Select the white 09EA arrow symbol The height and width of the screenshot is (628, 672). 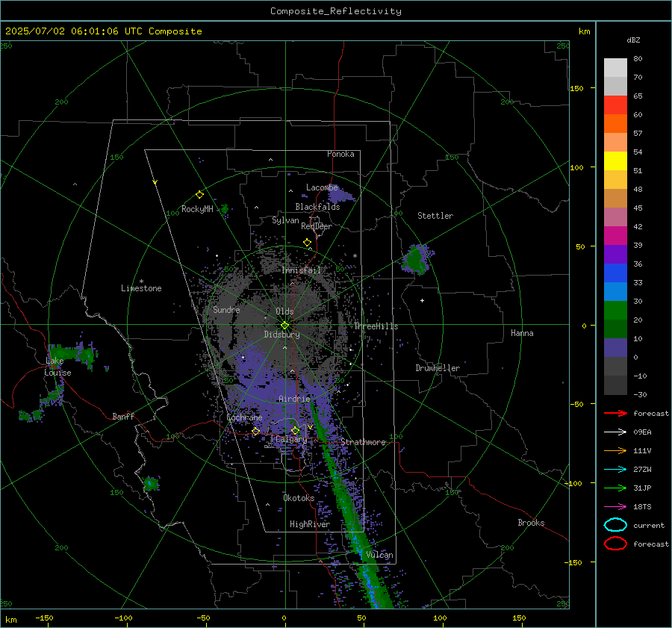(x=615, y=432)
